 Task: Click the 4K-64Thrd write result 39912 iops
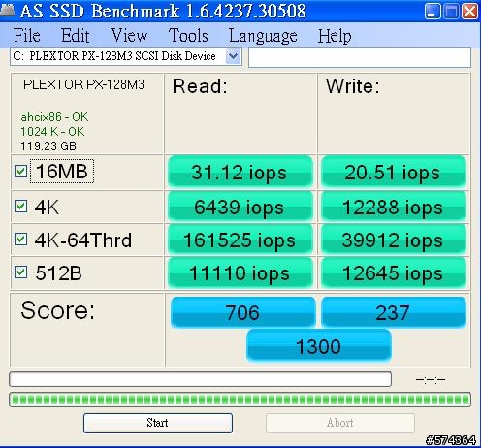click(x=393, y=240)
